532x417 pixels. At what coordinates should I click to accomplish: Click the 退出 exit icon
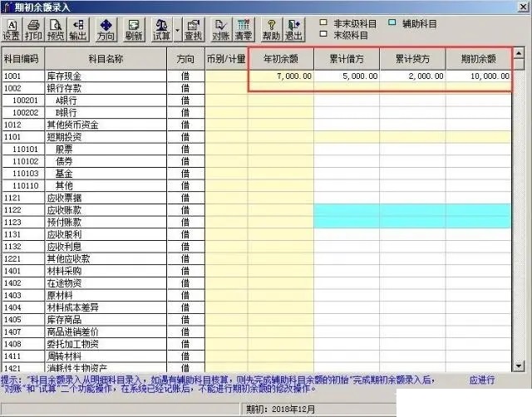point(293,30)
